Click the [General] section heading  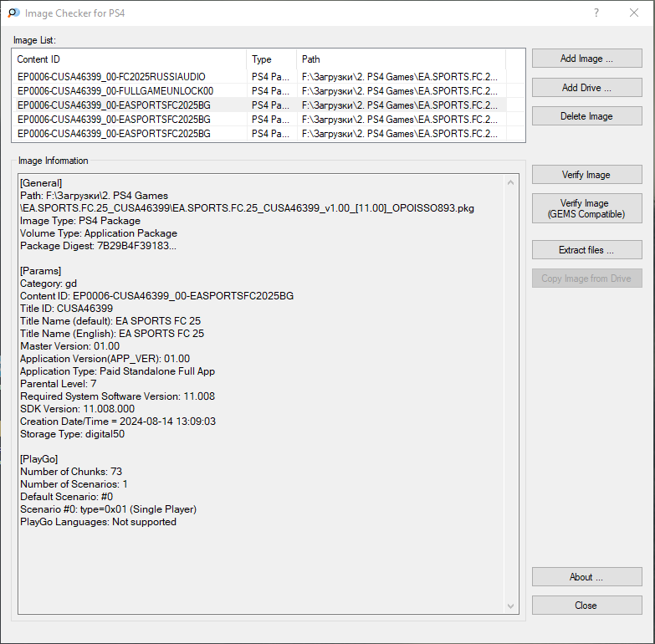[41, 183]
